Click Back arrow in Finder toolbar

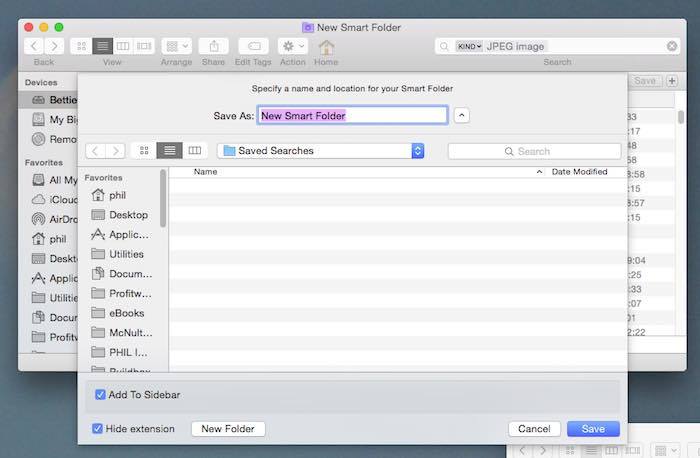coord(34,46)
